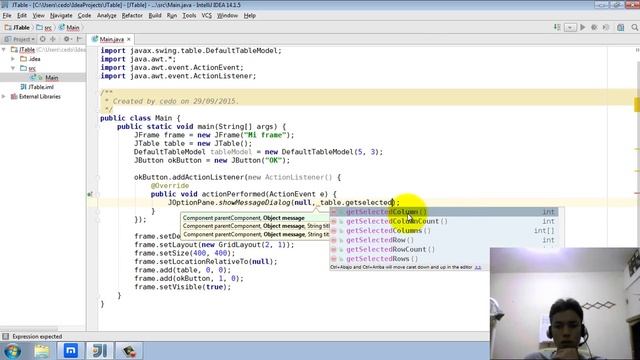Open the Code menu
The height and width of the screenshot is (360, 640).
click(84, 16)
